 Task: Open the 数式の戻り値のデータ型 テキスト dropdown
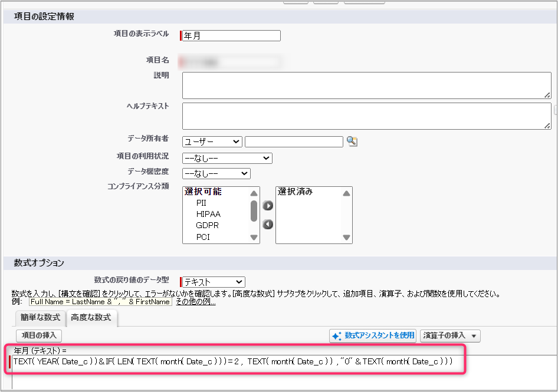(x=213, y=282)
